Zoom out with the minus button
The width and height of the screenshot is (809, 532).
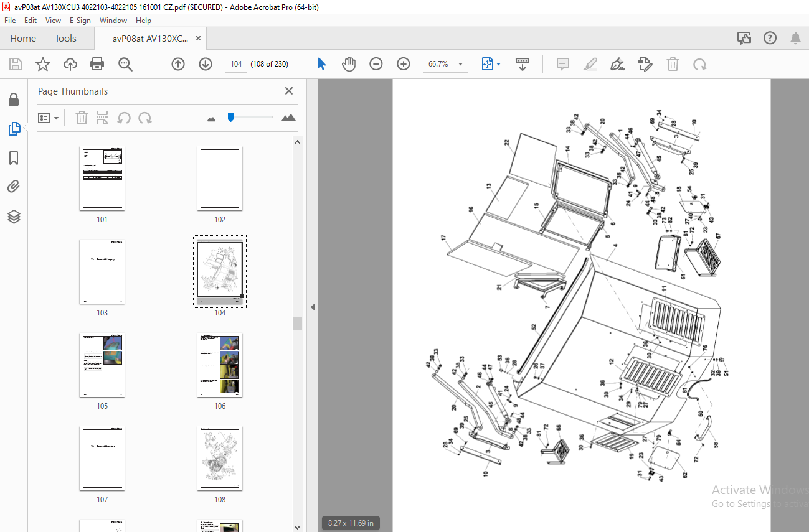pos(376,64)
